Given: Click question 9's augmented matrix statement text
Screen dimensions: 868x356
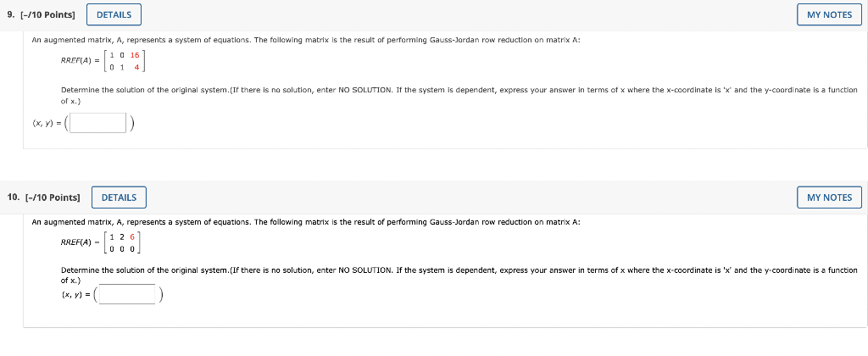Looking at the screenshot, I should (x=306, y=40).
